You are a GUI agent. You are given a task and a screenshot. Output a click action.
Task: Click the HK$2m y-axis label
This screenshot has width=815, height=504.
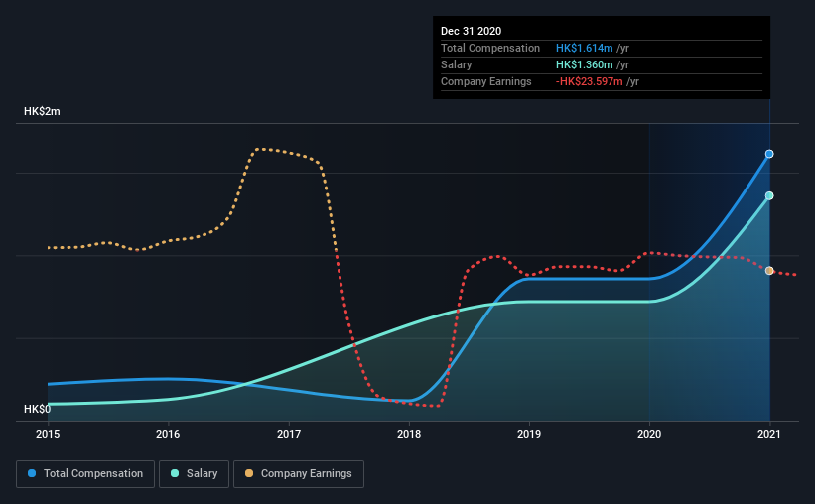coord(42,112)
